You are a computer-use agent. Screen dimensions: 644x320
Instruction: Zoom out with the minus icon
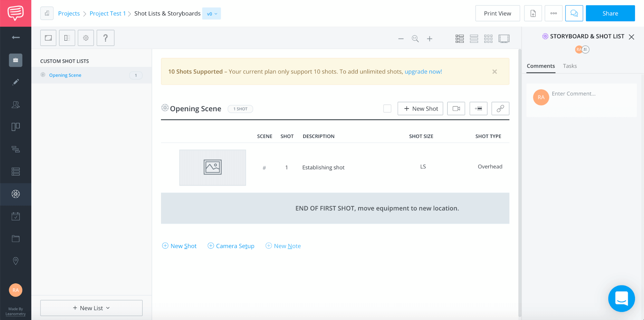pyautogui.click(x=401, y=39)
